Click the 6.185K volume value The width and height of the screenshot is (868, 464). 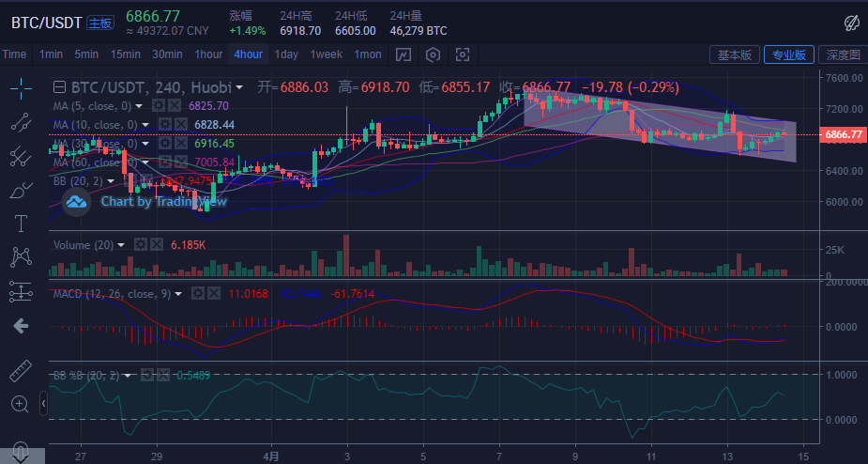pyautogui.click(x=189, y=245)
